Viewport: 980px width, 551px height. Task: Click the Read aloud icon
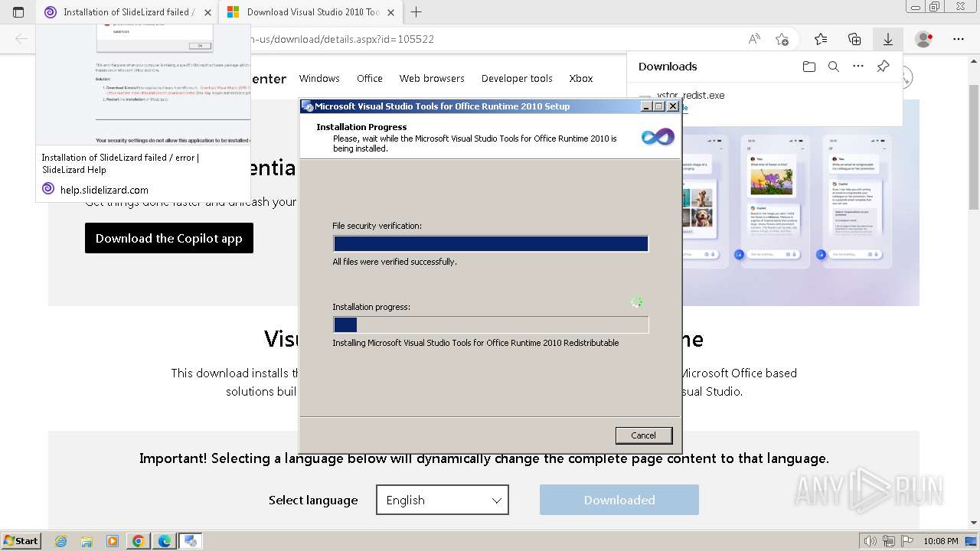754,39
